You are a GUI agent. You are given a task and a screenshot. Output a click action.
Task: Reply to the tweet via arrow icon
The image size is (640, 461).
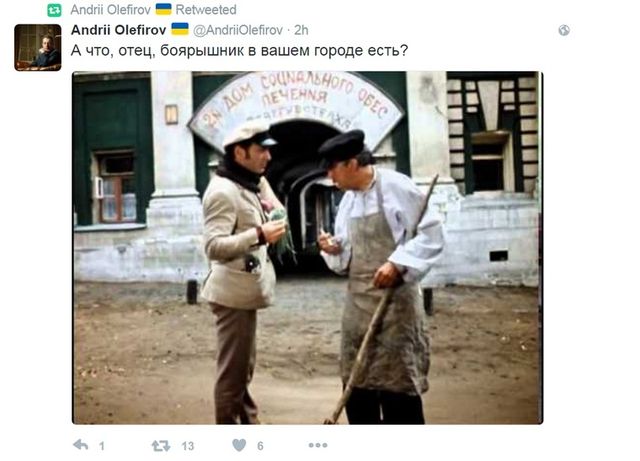click(80, 445)
